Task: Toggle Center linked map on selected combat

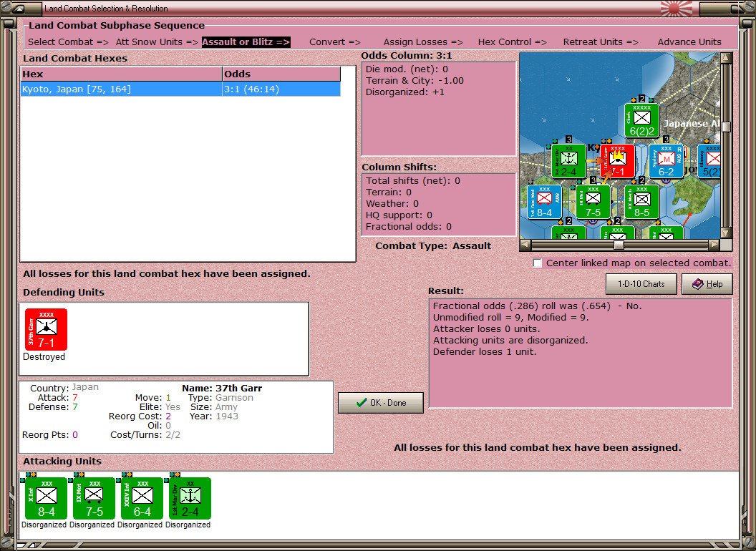Action: pyautogui.click(x=538, y=263)
